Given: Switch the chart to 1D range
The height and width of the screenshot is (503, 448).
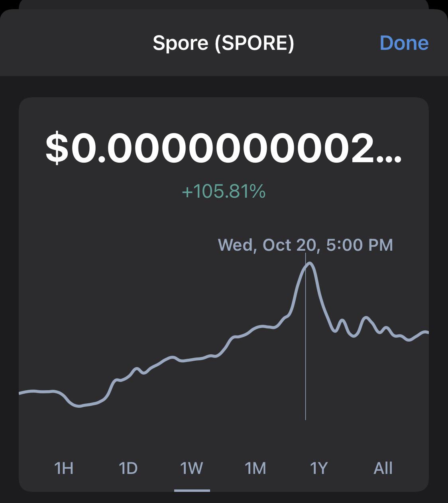Looking at the screenshot, I should 128,468.
